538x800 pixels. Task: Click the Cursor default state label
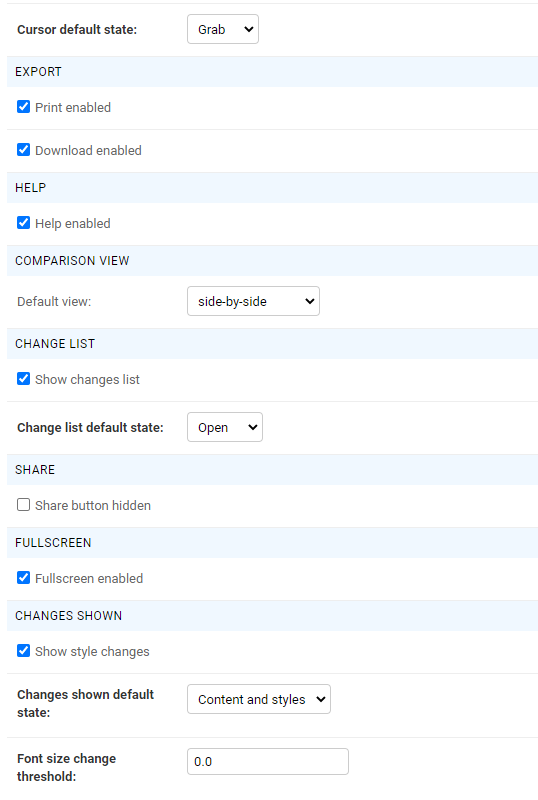(x=77, y=30)
